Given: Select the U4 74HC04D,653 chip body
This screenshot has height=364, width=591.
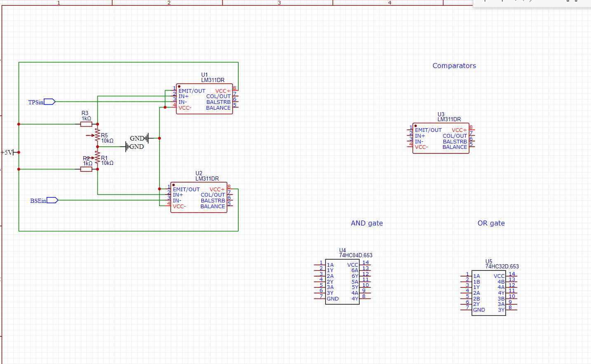Looking at the screenshot, I should pos(342,282).
